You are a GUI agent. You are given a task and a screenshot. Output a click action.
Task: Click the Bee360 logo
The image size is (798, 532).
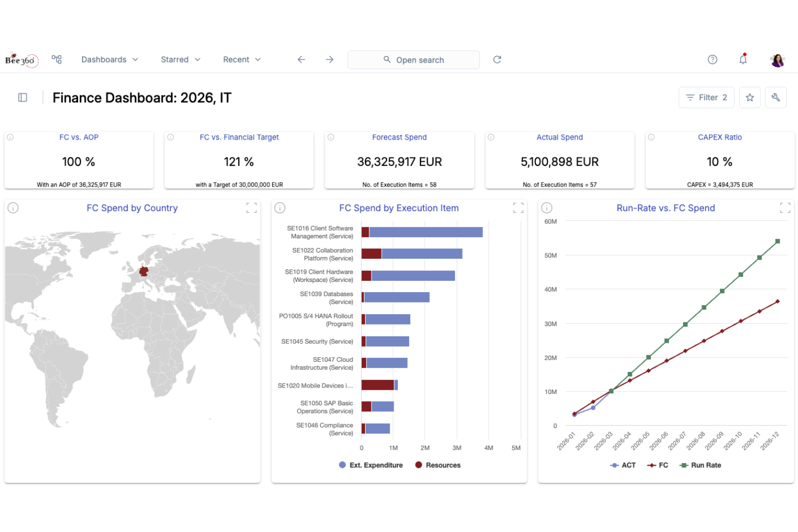point(22,60)
